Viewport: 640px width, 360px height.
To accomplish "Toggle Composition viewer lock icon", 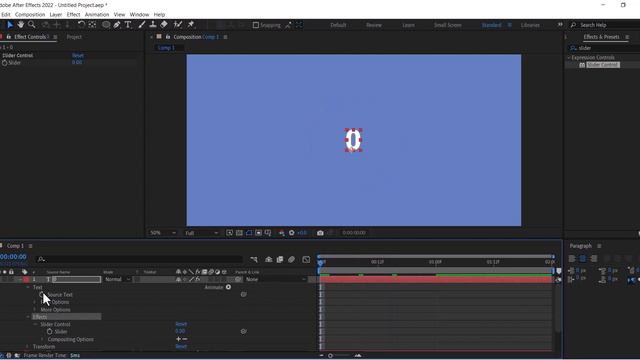I will point(168,37).
